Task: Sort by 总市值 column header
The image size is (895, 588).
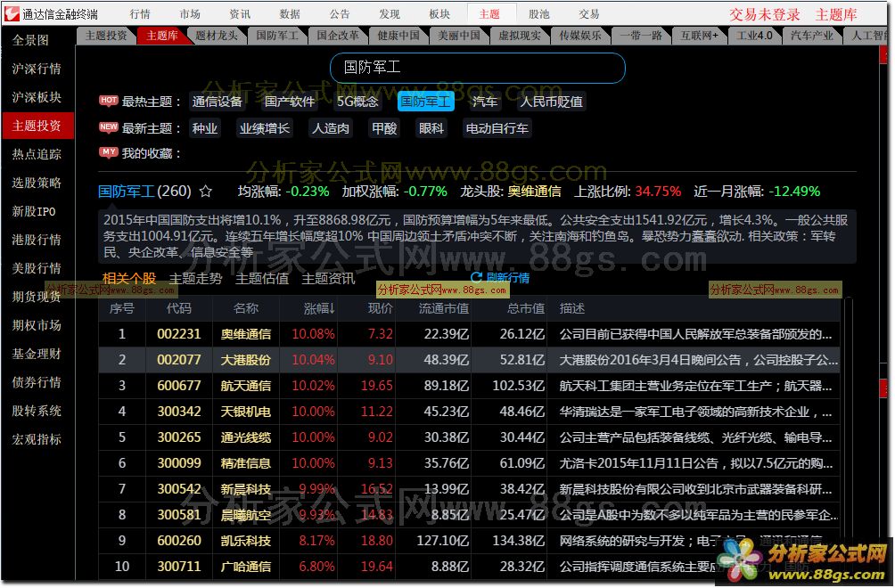Action: [x=526, y=308]
